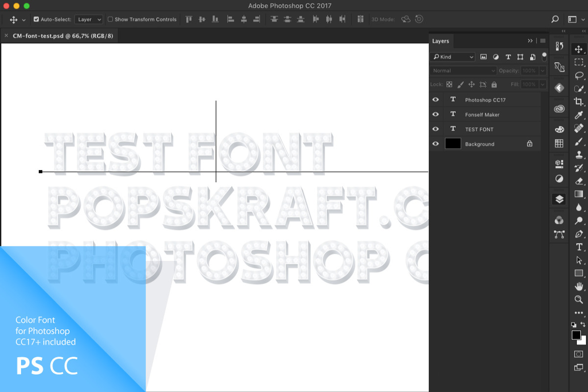Hide the Background layer
This screenshot has width=588, height=392.
436,144
